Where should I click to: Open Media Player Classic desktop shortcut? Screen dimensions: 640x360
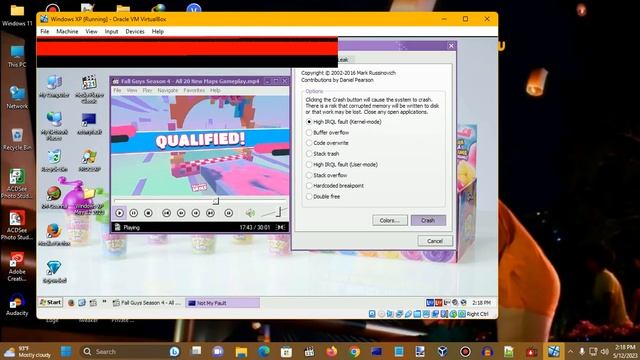click(x=89, y=89)
